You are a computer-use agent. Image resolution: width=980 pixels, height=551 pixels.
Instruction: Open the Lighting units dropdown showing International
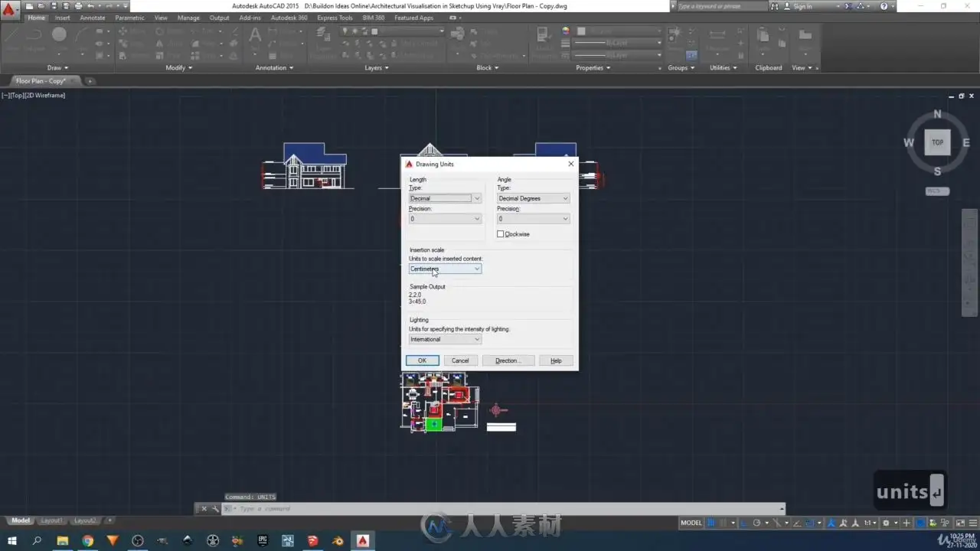(445, 339)
